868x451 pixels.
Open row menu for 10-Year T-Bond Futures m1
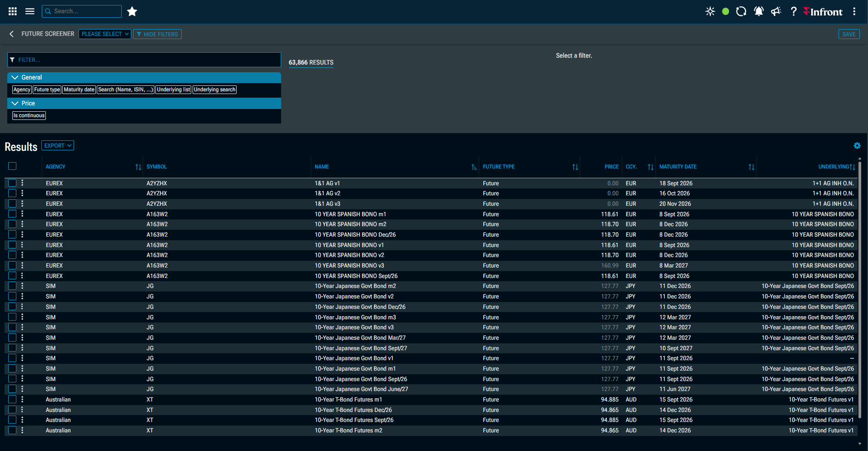tap(22, 400)
